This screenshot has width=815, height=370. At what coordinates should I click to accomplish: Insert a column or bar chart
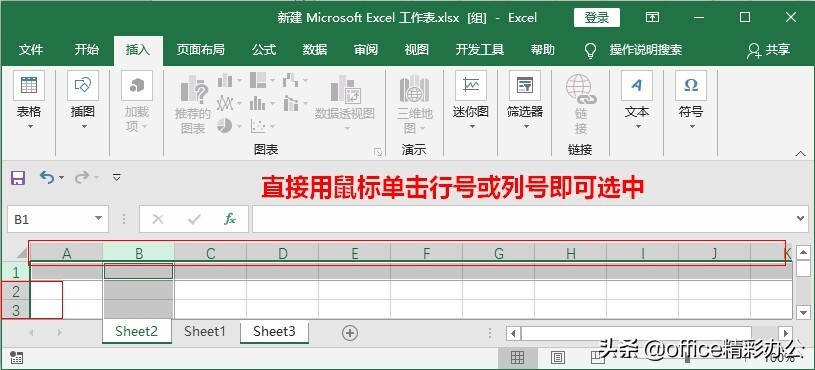[225, 81]
